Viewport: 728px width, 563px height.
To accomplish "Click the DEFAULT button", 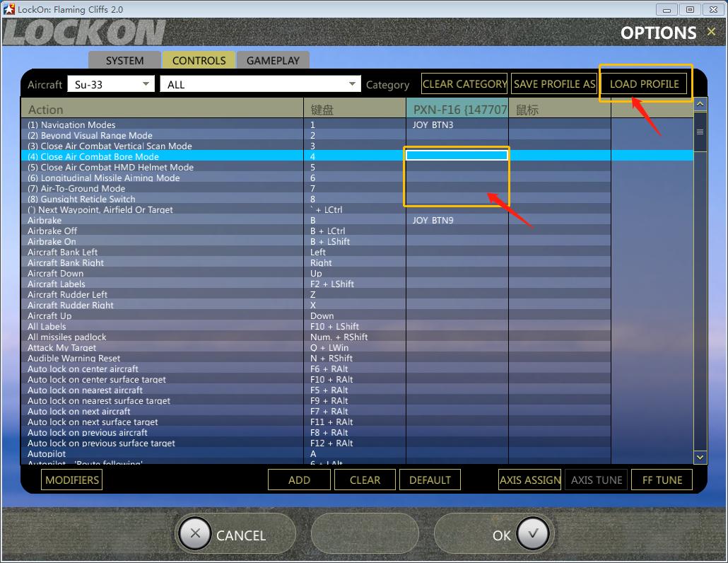I will (430, 480).
